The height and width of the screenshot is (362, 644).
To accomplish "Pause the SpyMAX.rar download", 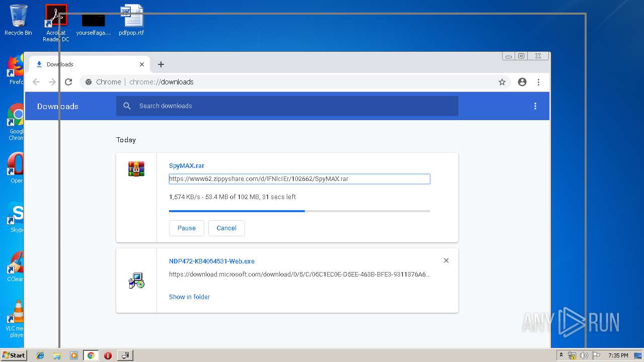I will [x=187, y=228].
